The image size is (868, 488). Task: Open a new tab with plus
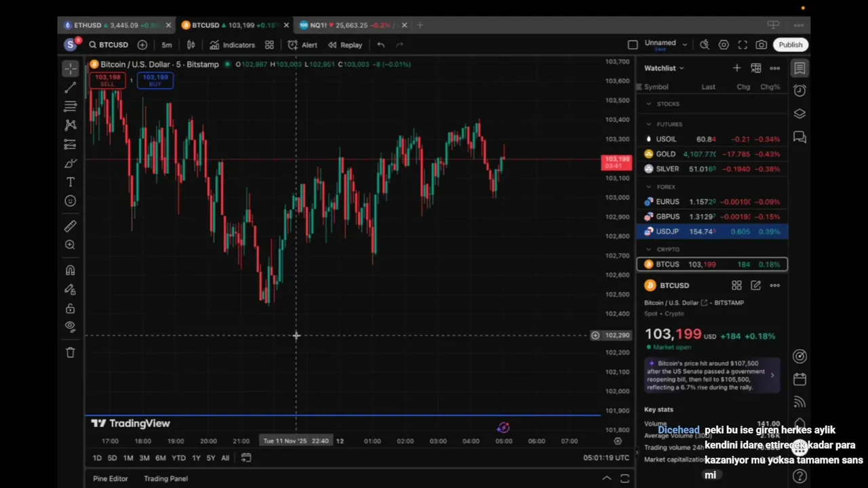coord(420,25)
